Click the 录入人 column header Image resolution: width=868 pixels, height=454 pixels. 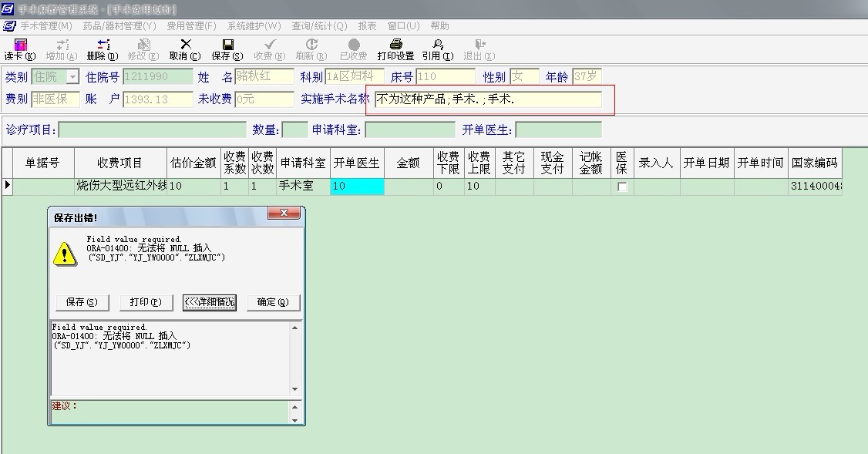657,163
